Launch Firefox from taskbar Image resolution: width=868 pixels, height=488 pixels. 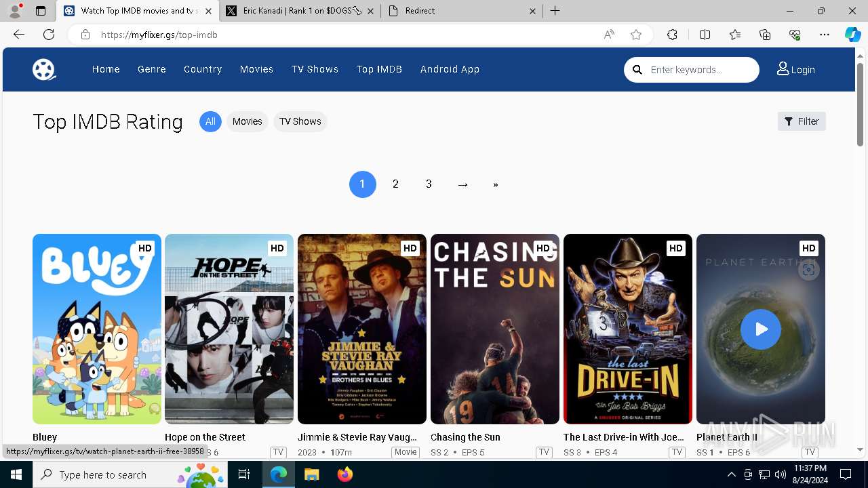pyautogui.click(x=345, y=474)
